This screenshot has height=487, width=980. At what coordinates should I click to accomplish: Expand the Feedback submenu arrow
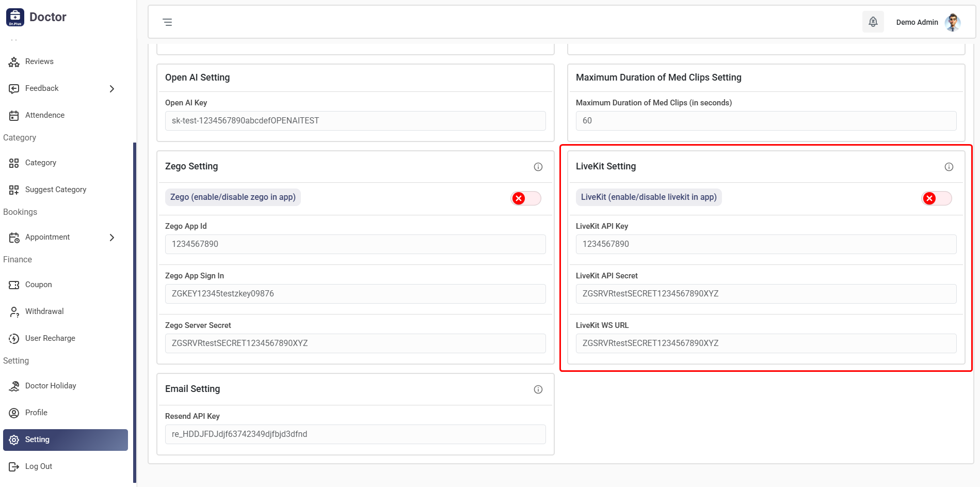112,89
